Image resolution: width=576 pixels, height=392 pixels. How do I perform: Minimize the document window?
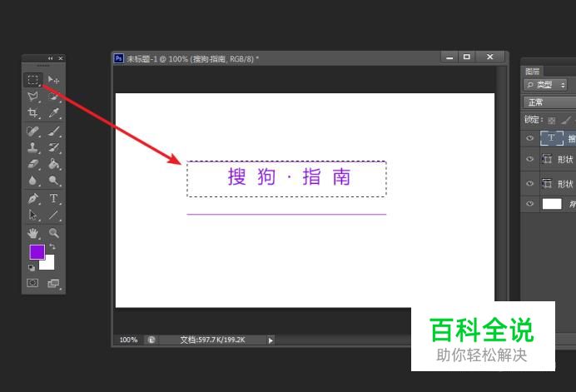coord(449,57)
